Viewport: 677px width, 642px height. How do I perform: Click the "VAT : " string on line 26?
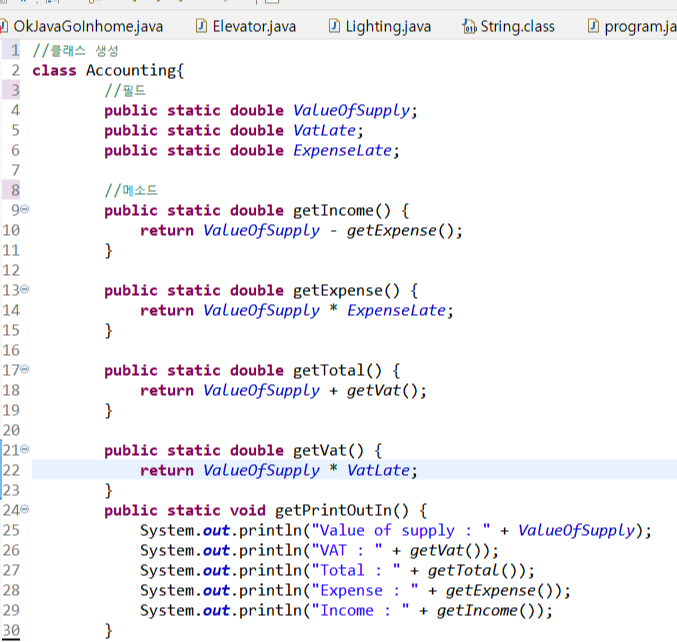tap(347, 550)
